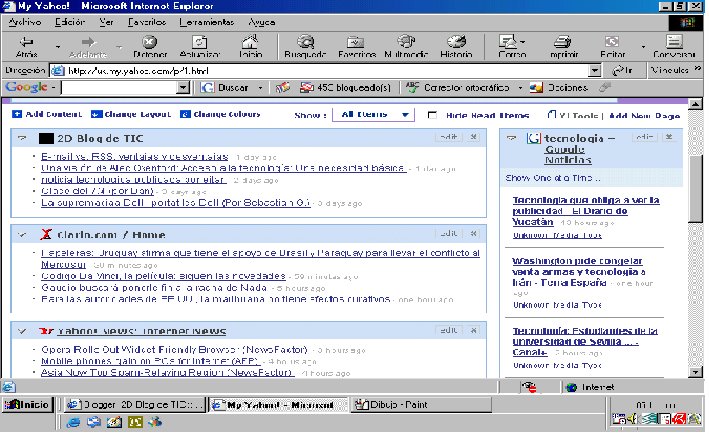The image size is (709, 434).
Task: Refresh page with the Actualizar icon
Action: pyautogui.click(x=199, y=42)
